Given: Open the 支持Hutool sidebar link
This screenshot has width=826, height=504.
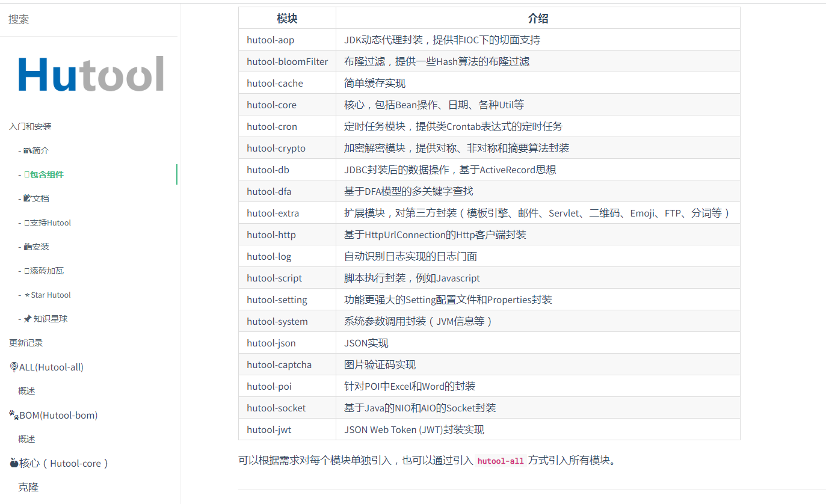Looking at the screenshot, I should pyautogui.click(x=48, y=223).
